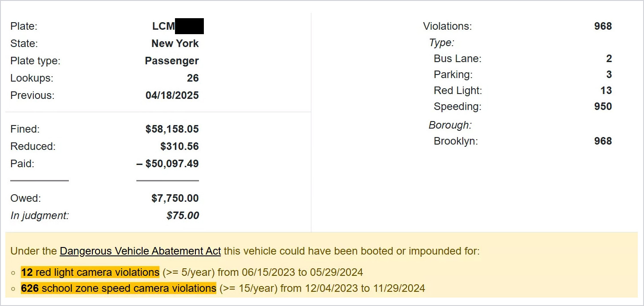Click the highlighted 12 red light camera violations

click(x=90, y=272)
